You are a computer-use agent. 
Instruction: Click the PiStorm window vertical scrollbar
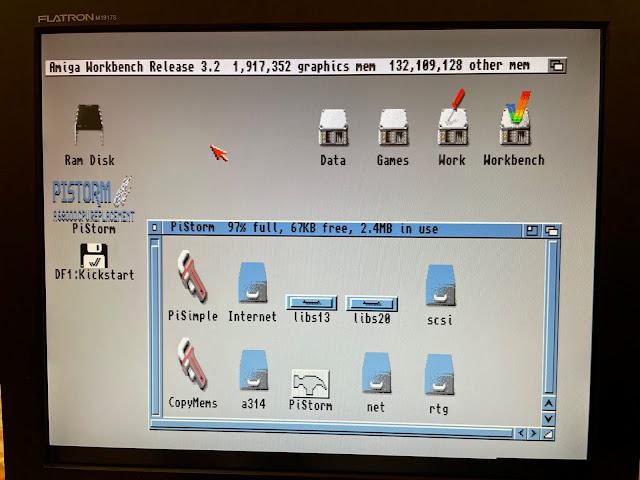(552, 317)
